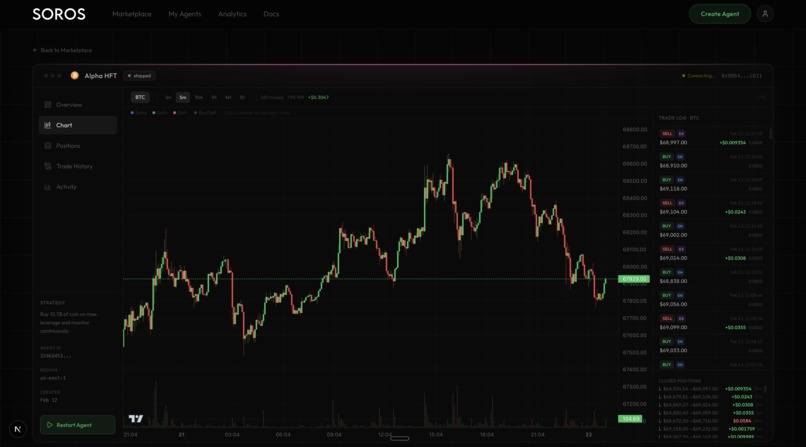The image size is (806, 447).
Task: Open the user profile icon
Action: [765, 14]
